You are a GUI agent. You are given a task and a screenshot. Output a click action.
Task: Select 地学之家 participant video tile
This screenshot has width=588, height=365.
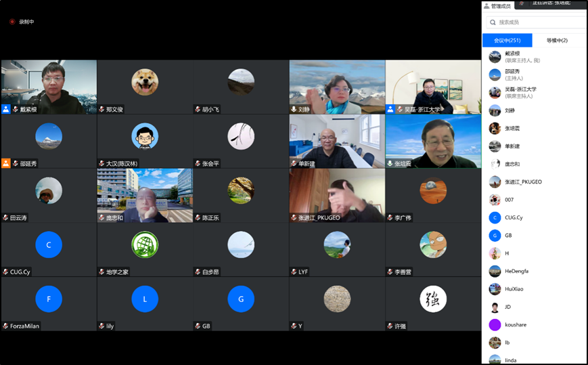145,249
